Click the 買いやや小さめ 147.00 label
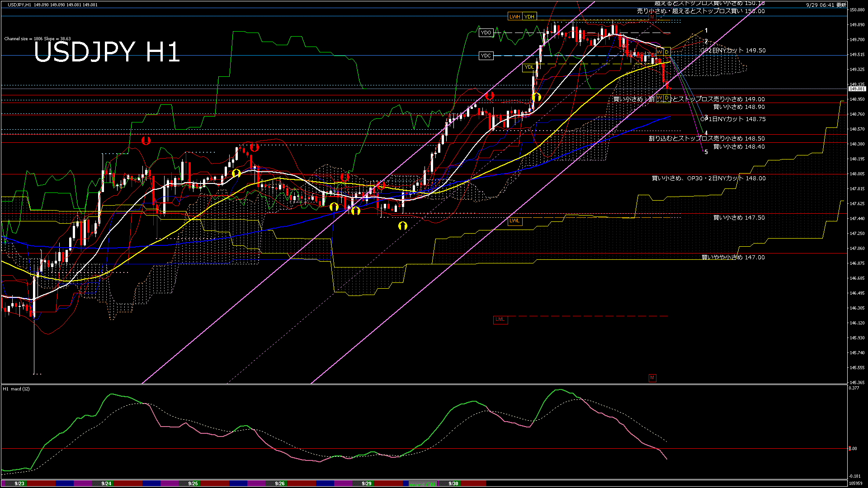This screenshot has height=488, width=868. click(733, 258)
